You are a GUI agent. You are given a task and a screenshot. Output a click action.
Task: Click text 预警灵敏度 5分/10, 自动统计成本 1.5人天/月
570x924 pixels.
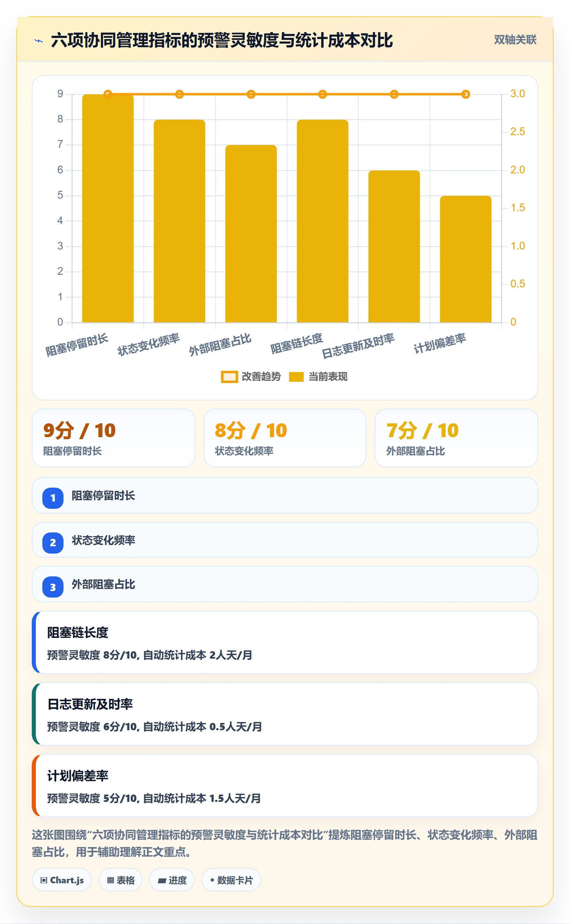[154, 798]
